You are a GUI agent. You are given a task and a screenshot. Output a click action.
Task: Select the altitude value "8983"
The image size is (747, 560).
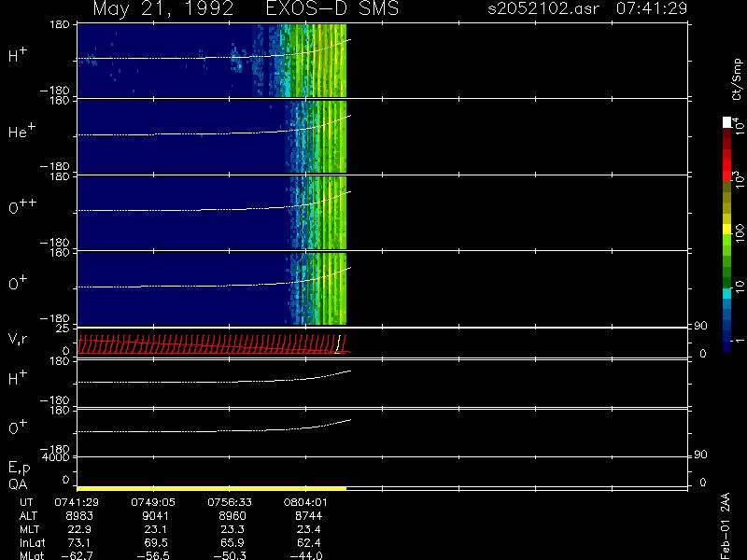(79, 516)
